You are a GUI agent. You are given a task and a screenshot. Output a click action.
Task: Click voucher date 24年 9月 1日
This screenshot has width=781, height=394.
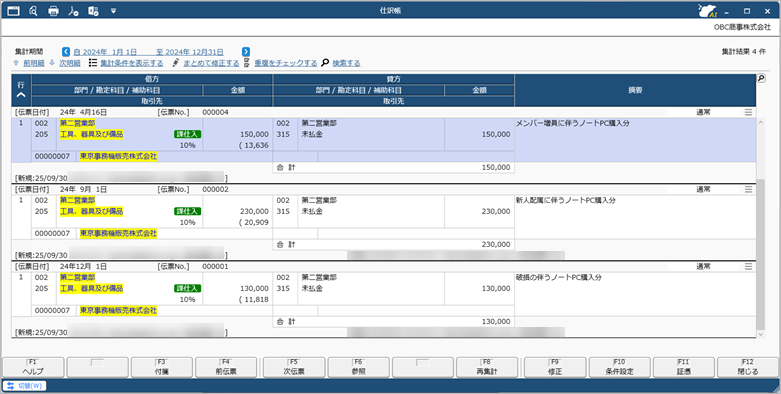coord(83,190)
